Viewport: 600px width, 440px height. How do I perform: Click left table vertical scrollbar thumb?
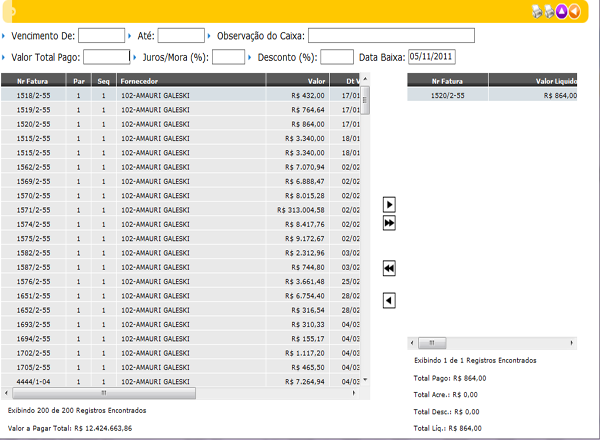[364, 98]
